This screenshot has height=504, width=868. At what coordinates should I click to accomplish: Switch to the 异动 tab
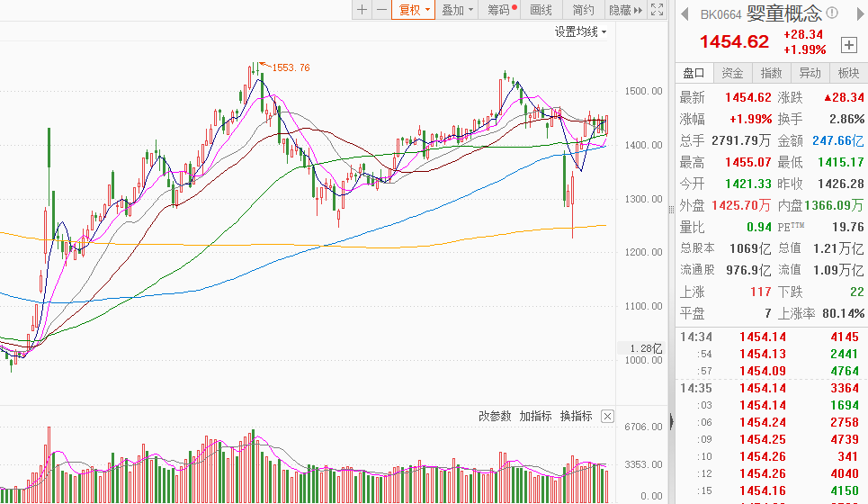(x=810, y=73)
